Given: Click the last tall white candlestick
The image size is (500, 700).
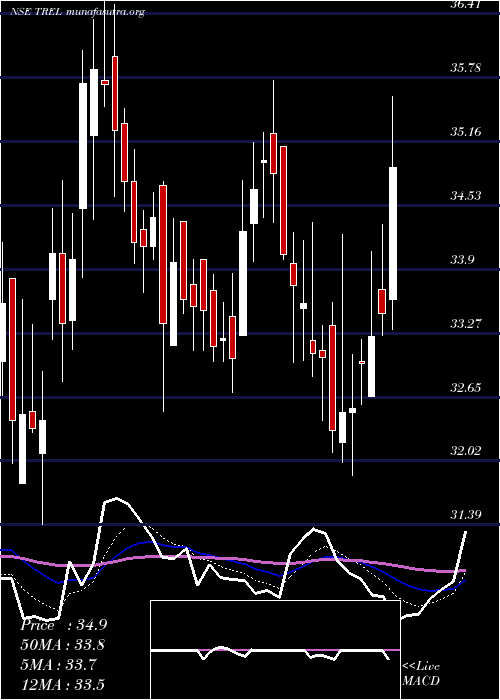Looking at the screenshot, I should (393, 233).
